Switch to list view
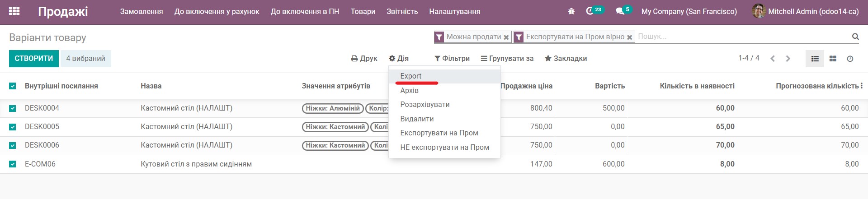Screen dimensions: 868x199 click(x=815, y=59)
